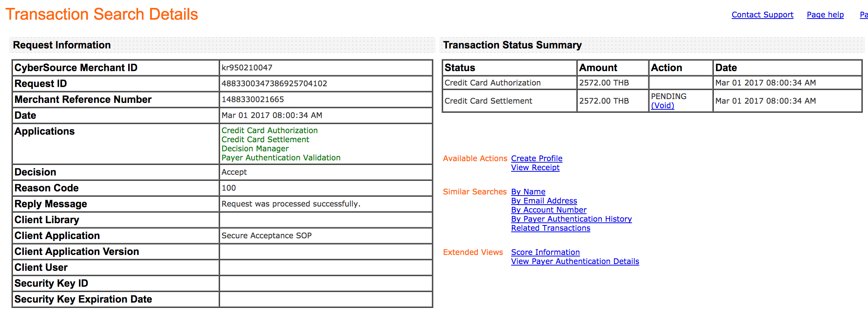Open the Contact Support link

pos(762,15)
